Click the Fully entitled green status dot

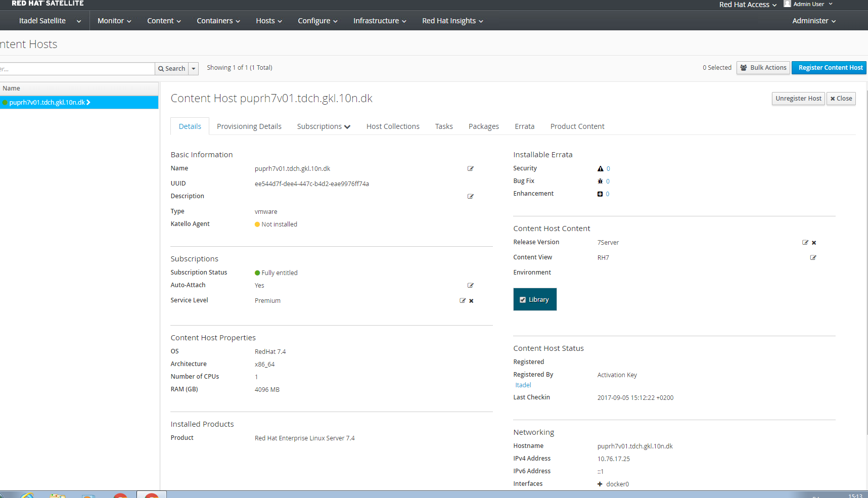pyautogui.click(x=257, y=273)
